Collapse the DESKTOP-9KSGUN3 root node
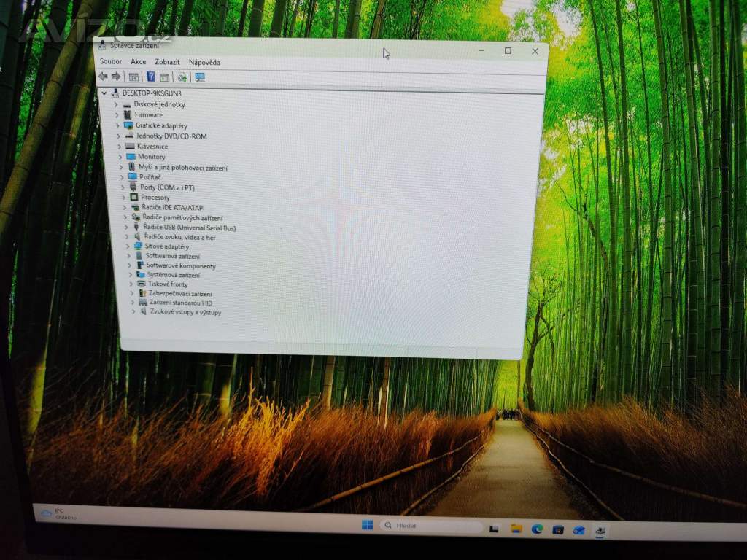Viewport: 747px width, 560px height. (104, 93)
